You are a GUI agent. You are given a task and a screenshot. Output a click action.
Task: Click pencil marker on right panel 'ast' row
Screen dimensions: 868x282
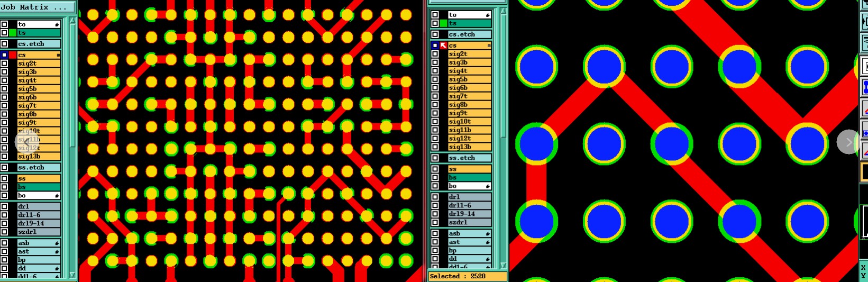click(488, 242)
